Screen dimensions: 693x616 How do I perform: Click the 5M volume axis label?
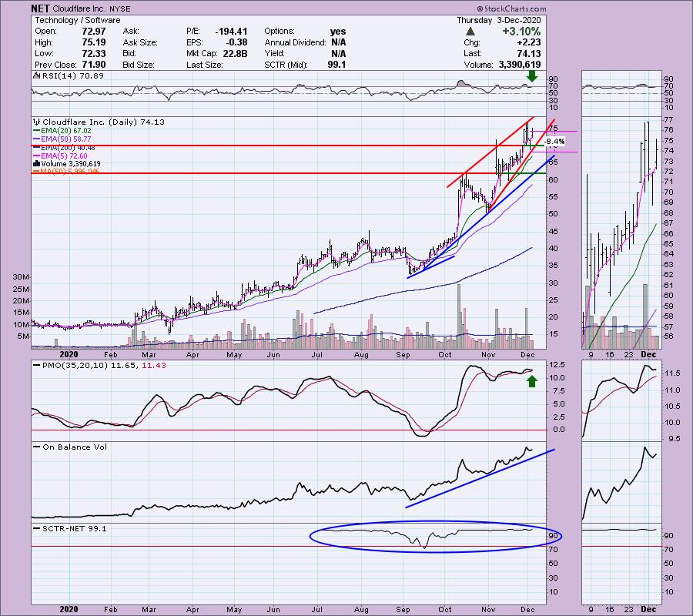[x=23, y=336]
